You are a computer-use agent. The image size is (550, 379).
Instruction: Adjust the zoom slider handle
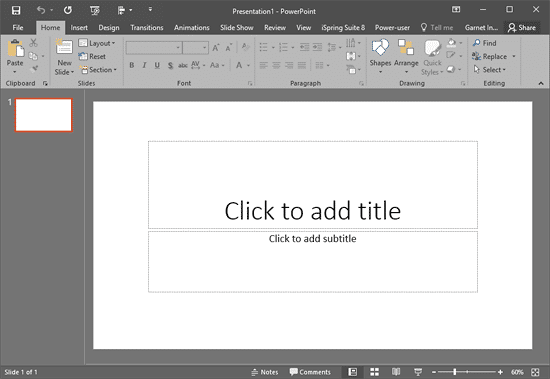pos(455,372)
